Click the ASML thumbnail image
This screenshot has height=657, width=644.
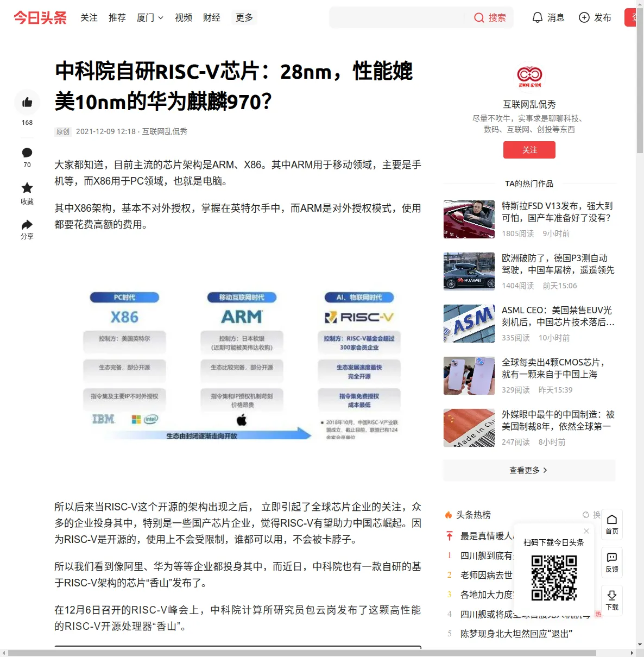(x=469, y=324)
